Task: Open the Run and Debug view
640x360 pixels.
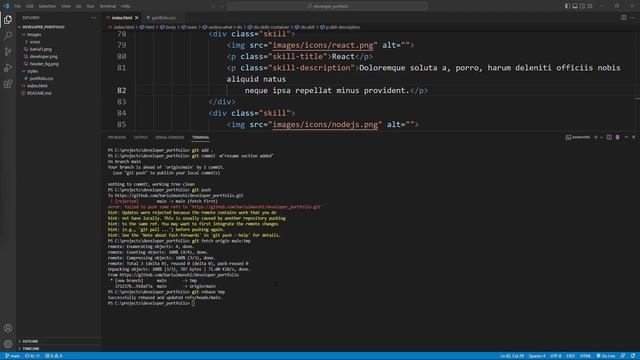Action: tap(8, 68)
